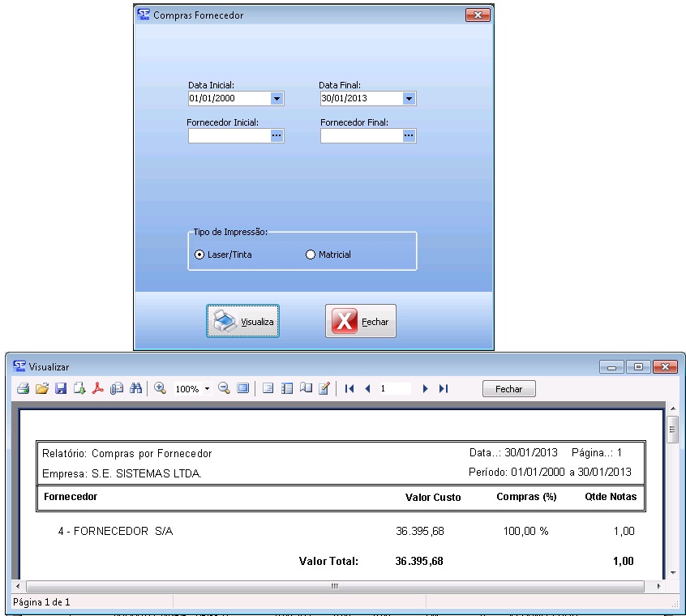Select Matricial print type
This screenshot has width=686, height=616.
pos(310,255)
